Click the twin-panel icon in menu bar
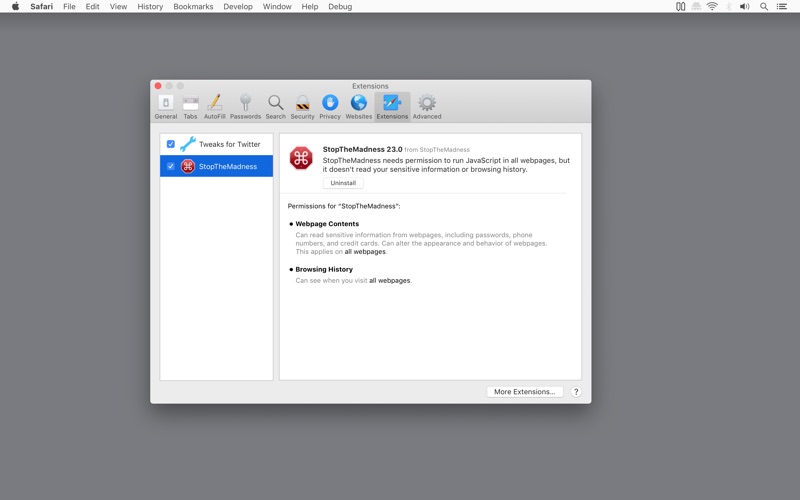 click(681, 7)
